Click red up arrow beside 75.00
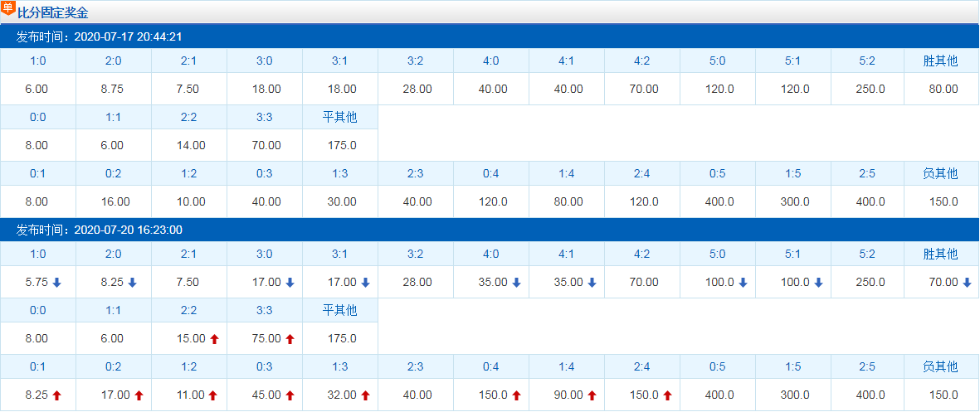Viewport: 980px width, 412px height. click(x=290, y=339)
